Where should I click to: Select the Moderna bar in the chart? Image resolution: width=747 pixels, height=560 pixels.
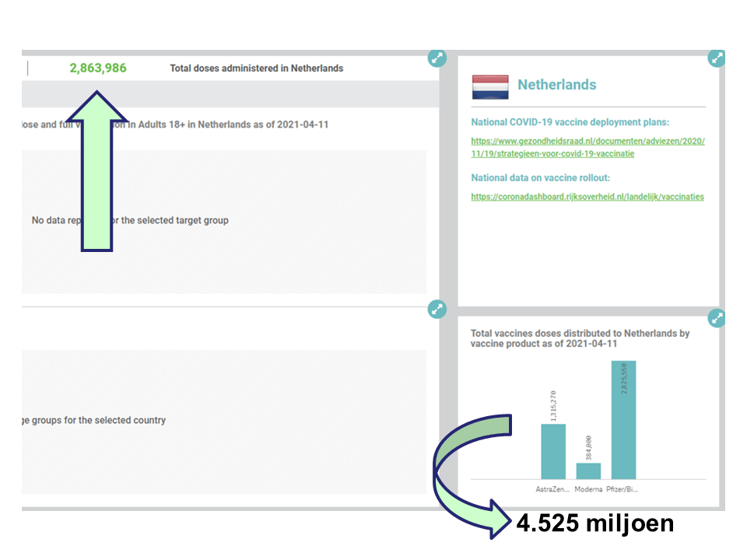[x=588, y=471]
